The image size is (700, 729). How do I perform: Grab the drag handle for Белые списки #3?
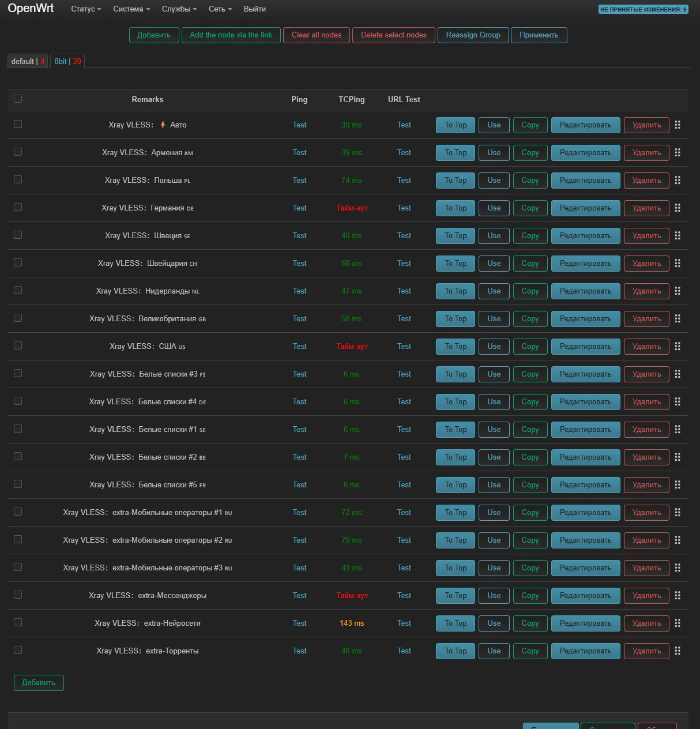pyautogui.click(x=678, y=374)
